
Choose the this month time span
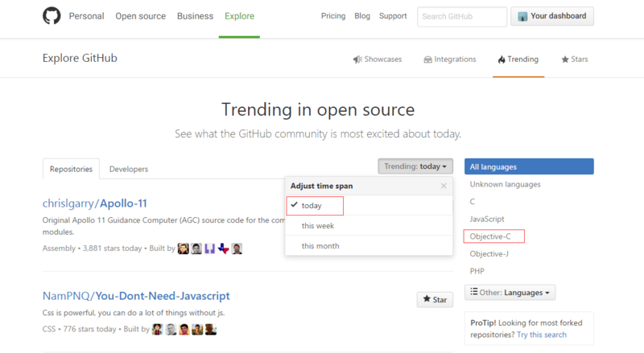click(369, 246)
